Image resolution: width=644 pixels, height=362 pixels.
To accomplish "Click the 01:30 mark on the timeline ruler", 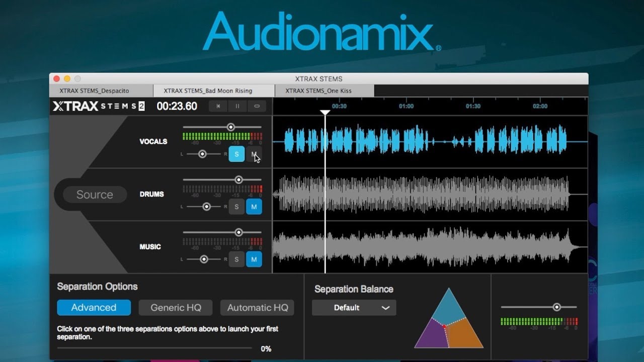I will 473,106.
